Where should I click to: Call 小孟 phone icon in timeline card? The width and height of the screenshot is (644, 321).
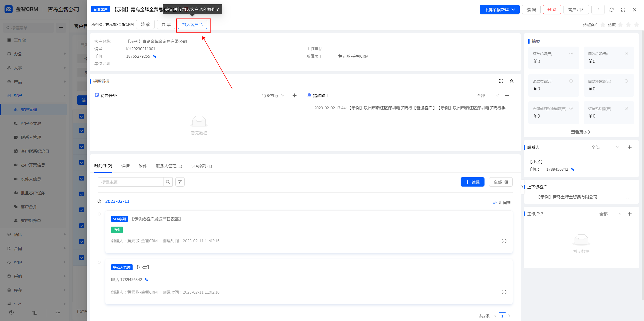pyautogui.click(x=146, y=279)
